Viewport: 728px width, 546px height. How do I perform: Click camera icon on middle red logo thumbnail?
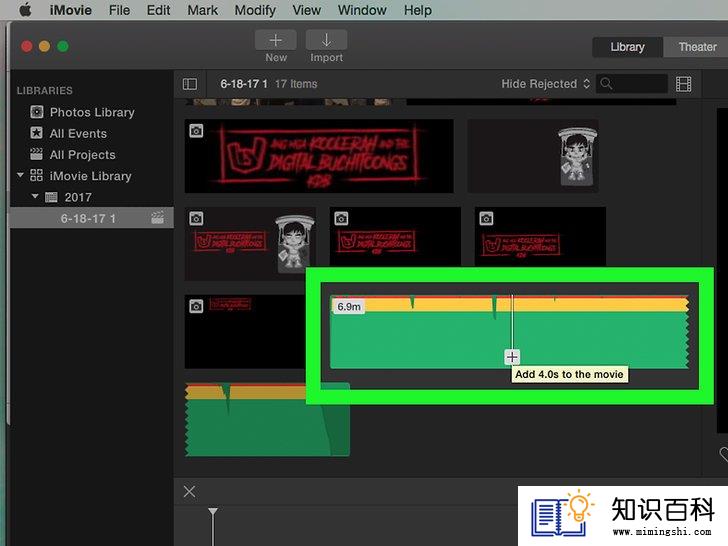coord(341,218)
